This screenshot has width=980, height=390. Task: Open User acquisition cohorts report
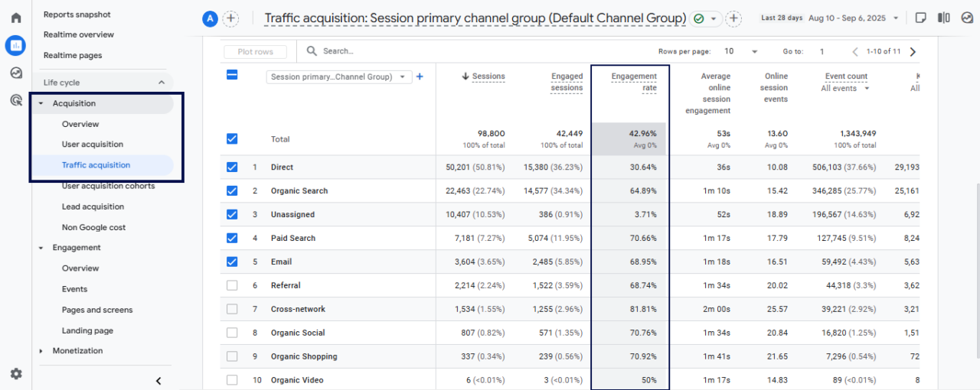point(108,186)
